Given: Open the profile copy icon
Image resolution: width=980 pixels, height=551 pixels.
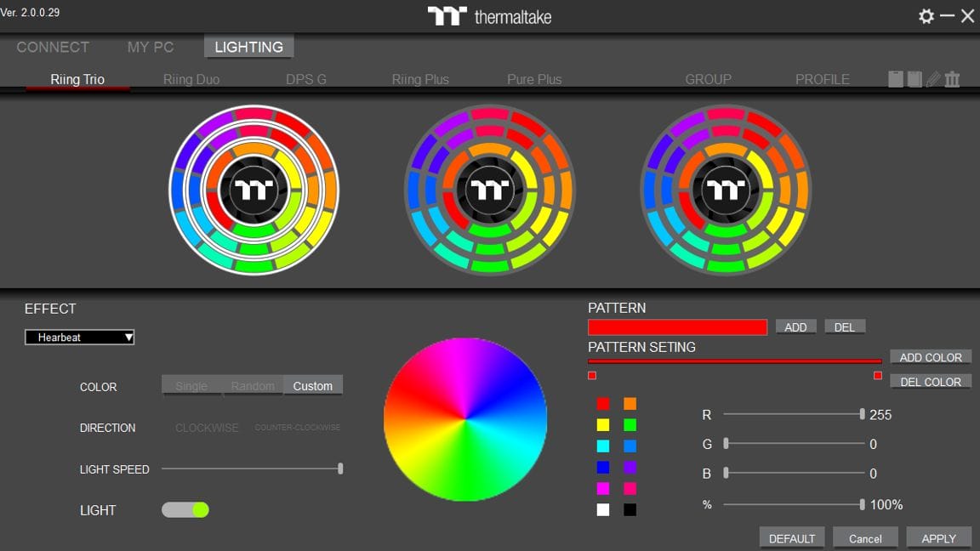Looking at the screenshot, I should [x=914, y=78].
